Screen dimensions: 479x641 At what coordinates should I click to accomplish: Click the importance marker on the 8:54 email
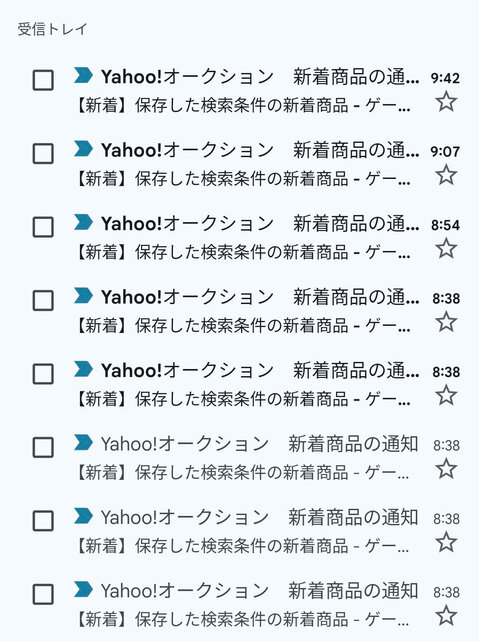pos(83,222)
